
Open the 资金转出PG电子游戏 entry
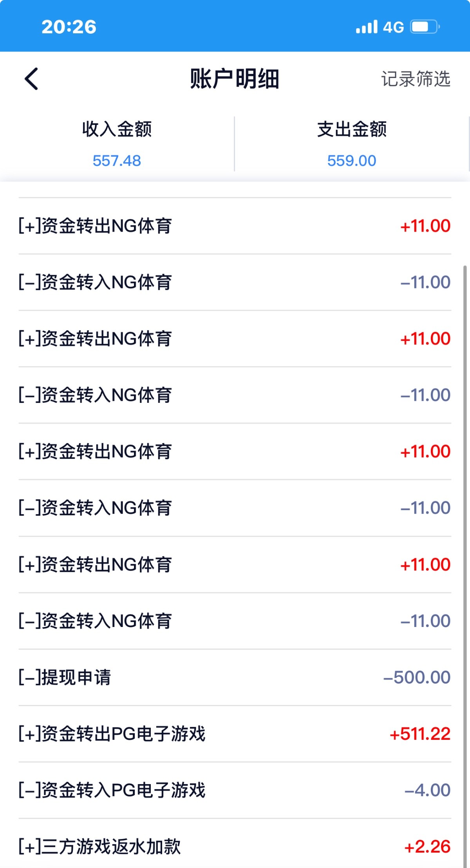[112, 734]
